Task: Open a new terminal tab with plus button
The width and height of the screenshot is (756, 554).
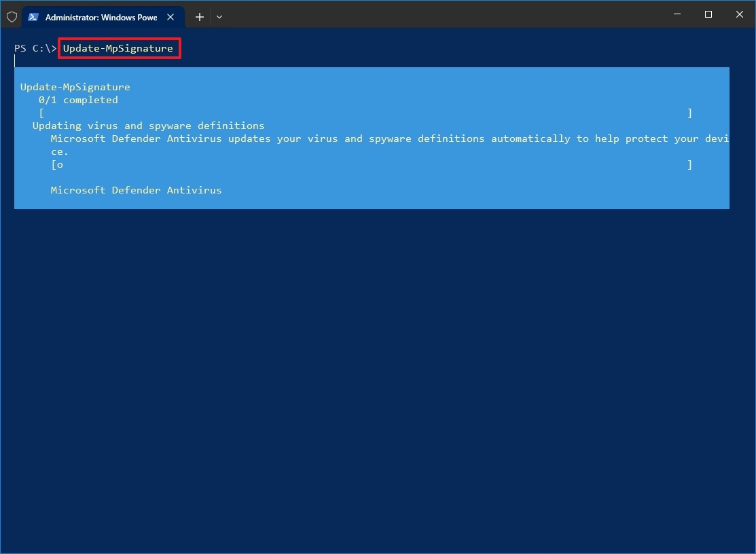Action: [200, 18]
